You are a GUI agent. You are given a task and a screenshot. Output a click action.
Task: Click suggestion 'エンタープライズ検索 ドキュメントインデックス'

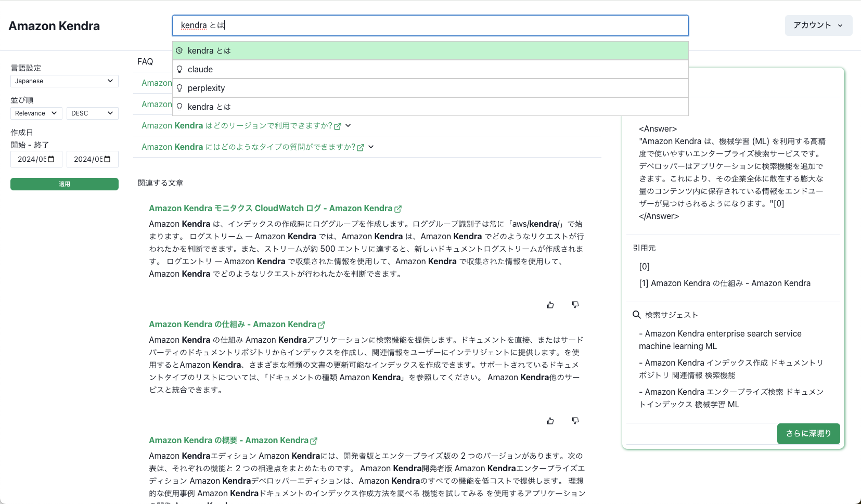point(731,398)
